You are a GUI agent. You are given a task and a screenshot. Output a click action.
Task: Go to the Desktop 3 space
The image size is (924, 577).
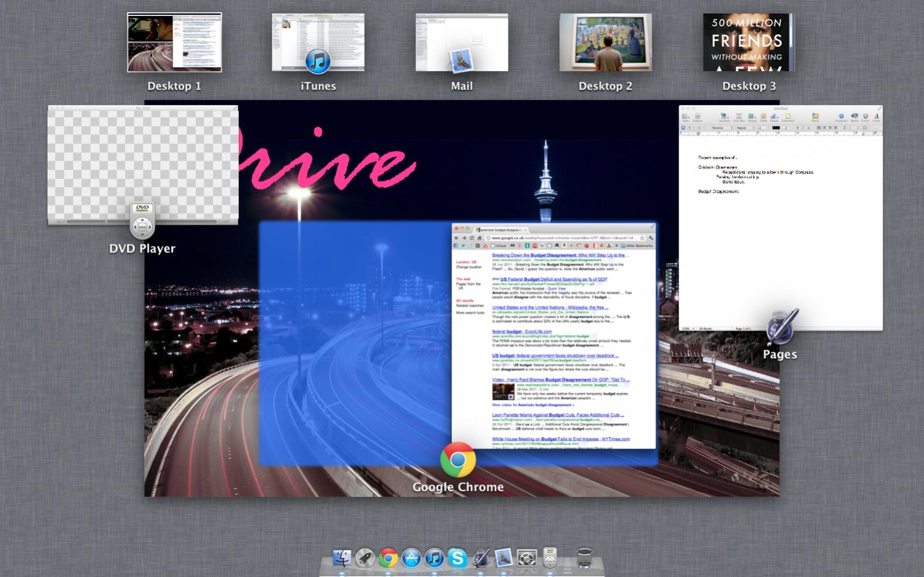pyautogui.click(x=749, y=42)
